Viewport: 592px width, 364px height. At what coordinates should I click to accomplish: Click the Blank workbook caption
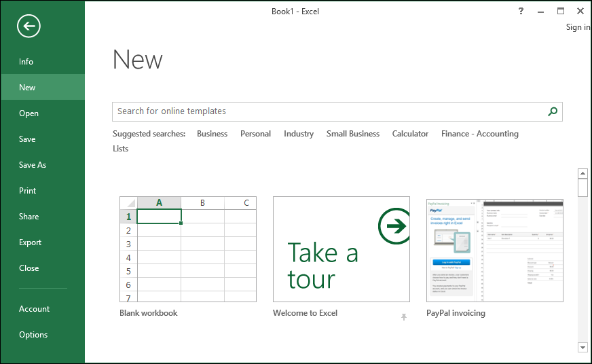149,313
